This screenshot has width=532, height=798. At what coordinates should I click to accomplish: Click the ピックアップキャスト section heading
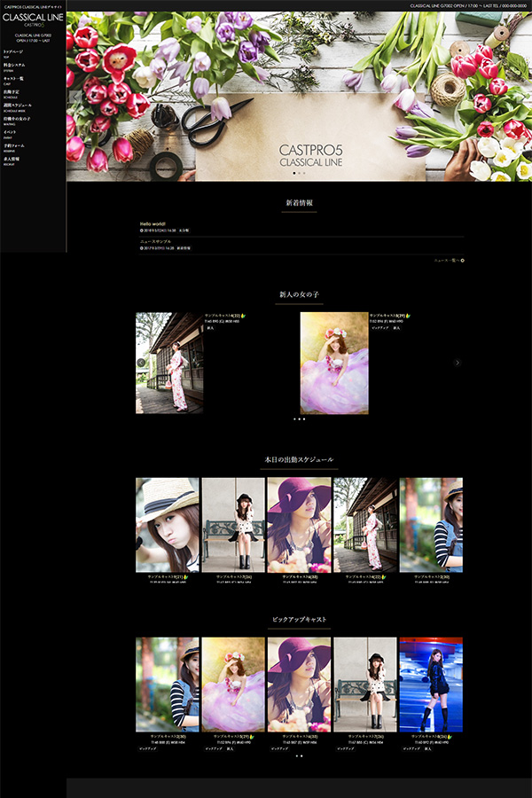[300, 620]
